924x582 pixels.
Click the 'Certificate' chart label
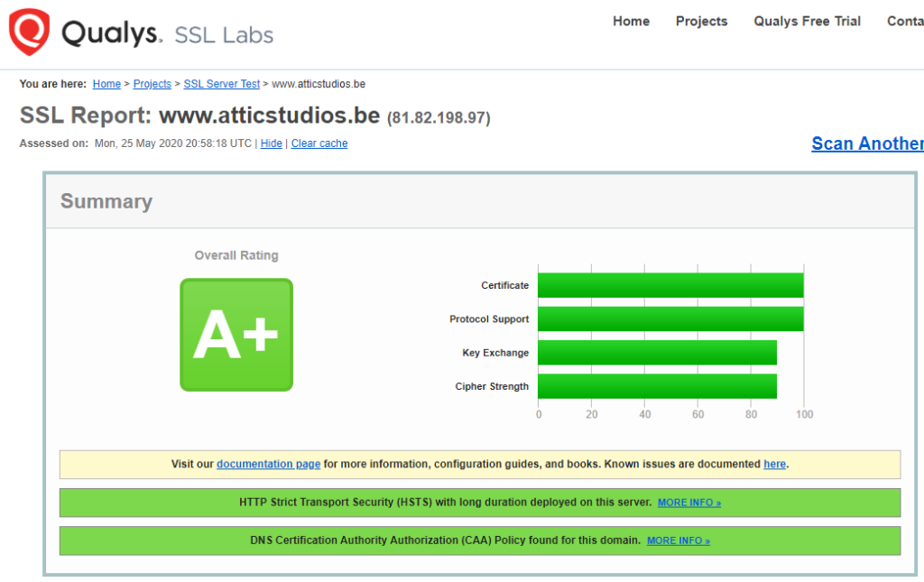(505, 285)
